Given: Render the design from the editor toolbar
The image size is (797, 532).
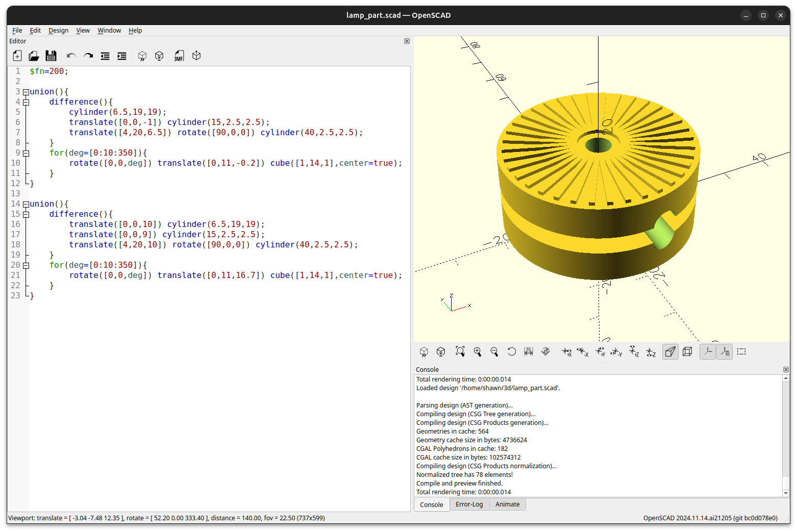Looking at the screenshot, I should pyautogui.click(x=159, y=56).
